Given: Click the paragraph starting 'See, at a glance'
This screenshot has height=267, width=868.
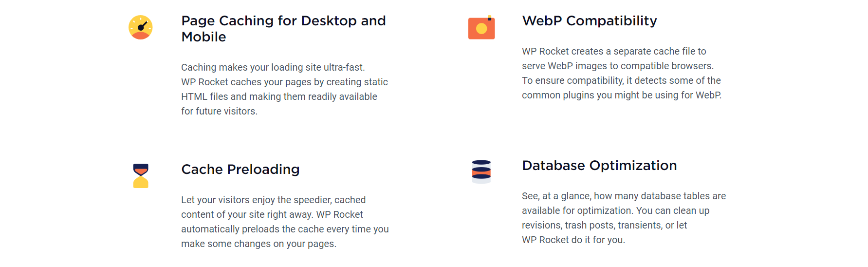Looking at the screenshot, I should (x=623, y=218).
